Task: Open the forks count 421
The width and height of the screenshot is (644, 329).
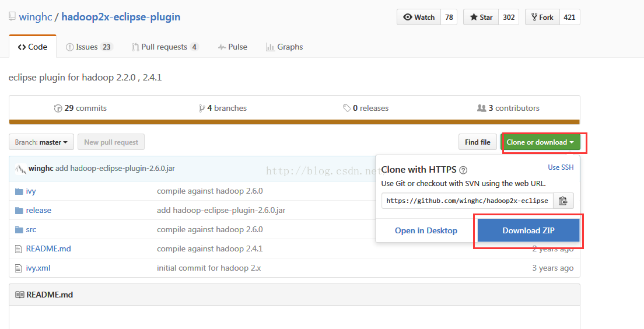Action: [569, 17]
